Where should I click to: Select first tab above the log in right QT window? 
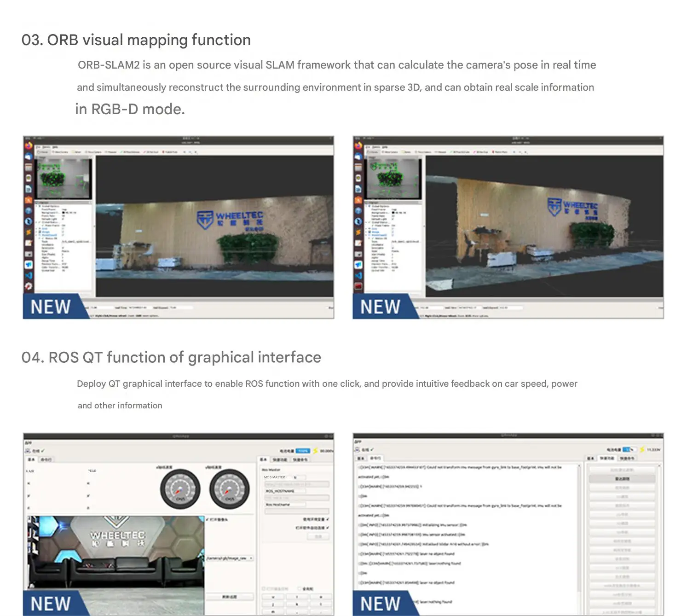[x=361, y=458]
